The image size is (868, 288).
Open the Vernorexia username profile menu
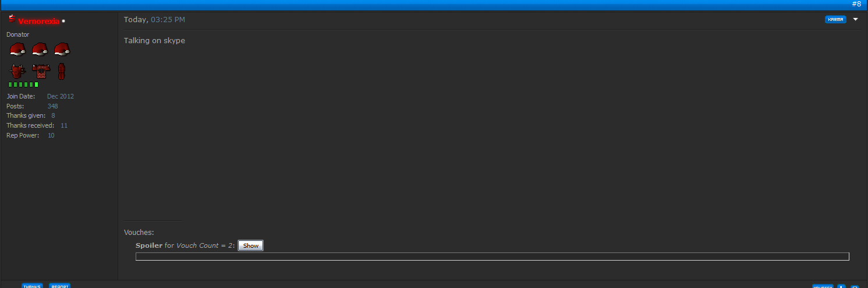pos(38,21)
